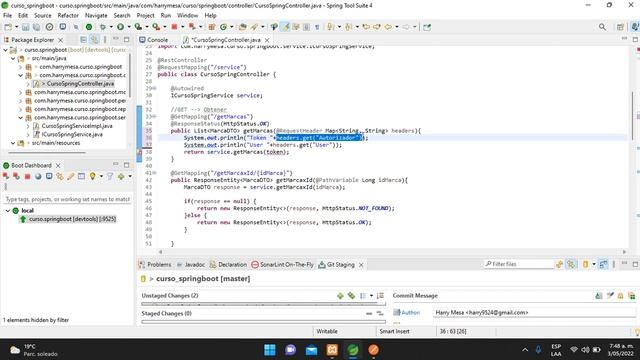This screenshot has width=640, height=360.
Task: Collapse the src/main/resources folder
Action: point(13,143)
